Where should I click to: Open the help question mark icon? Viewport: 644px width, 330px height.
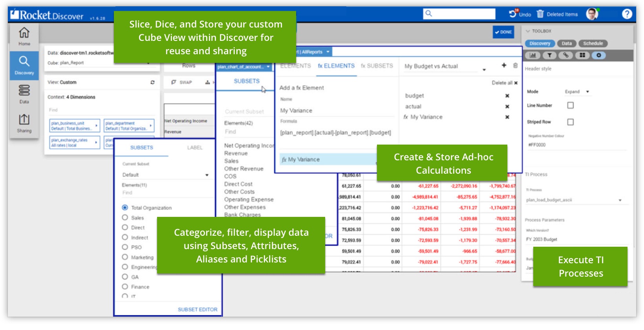[x=627, y=14]
